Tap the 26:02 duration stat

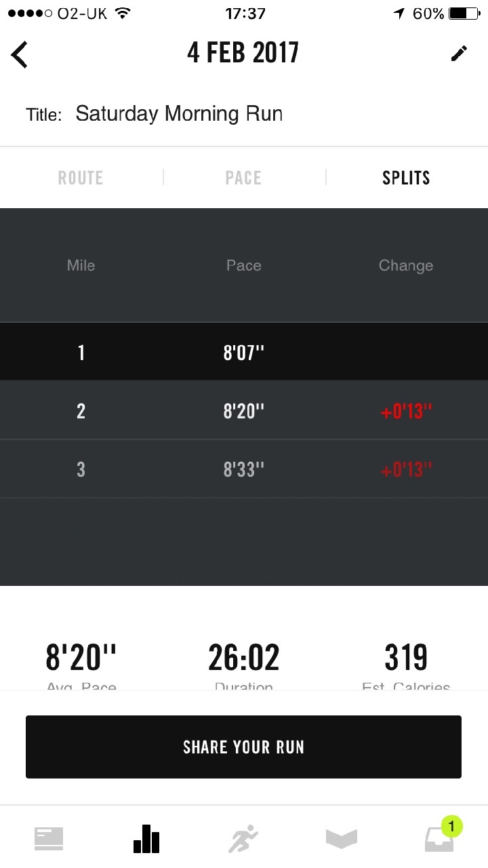pos(244,659)
